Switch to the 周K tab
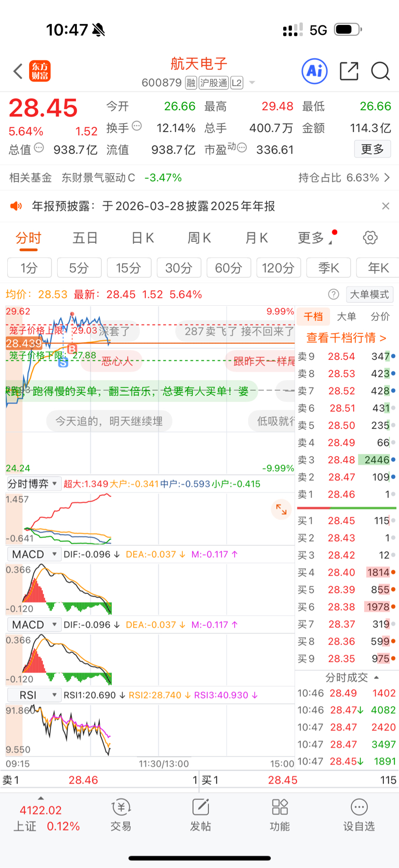 pos(199,238)
